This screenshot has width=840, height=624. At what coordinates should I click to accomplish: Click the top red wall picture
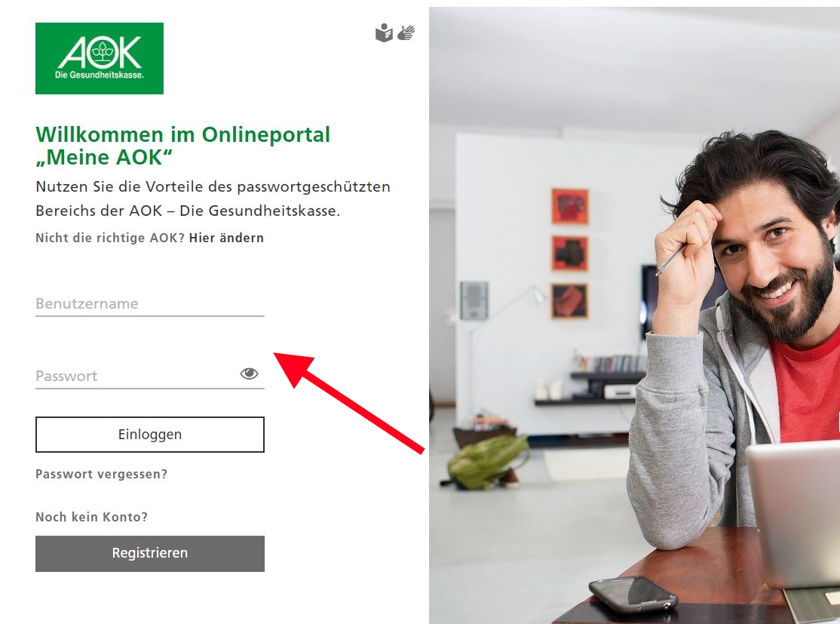pyautogui.click(x=570, y=207)
